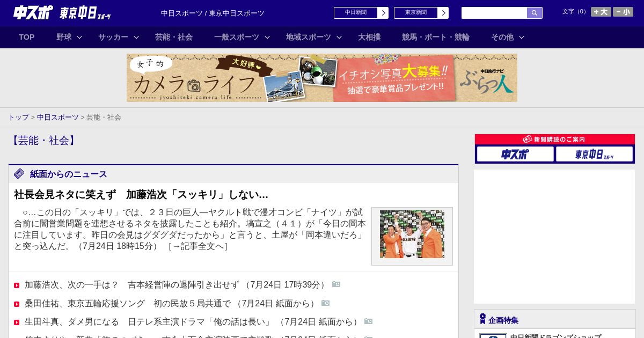Image resolution: width=644 pixels, height=338 pixels.
Task: Expand the サッカー dropdown chevron
Action: tap(136, 37)
